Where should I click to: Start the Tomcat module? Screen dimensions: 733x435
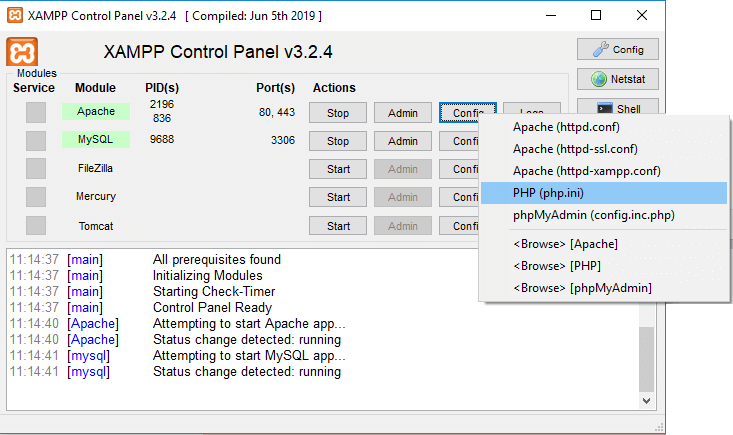[338, 226]
